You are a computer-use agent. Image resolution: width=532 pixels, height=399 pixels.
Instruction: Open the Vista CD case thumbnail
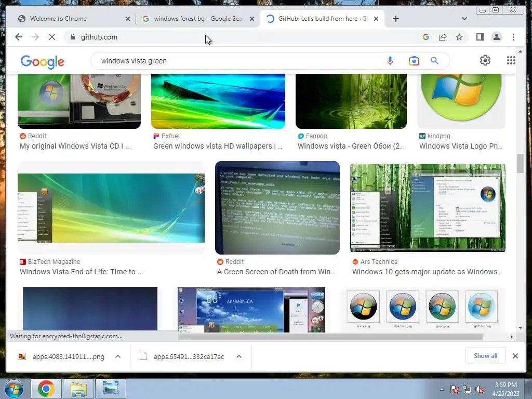click(79, 101)
